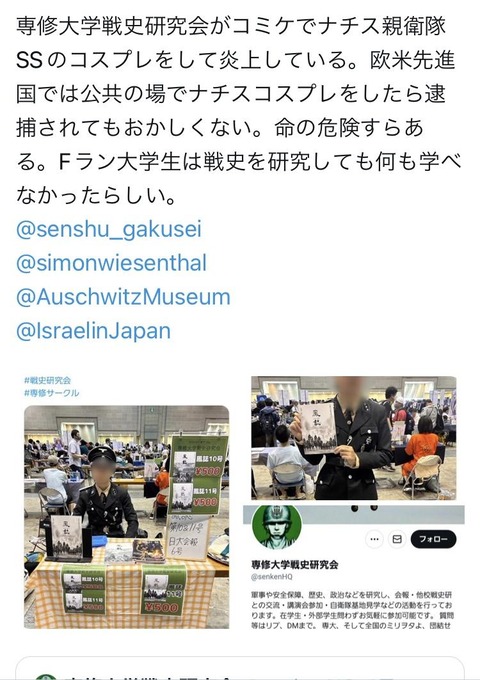Open the photo of person holding booklet
This screenshot has height=680, width=480.
[353, 438]
